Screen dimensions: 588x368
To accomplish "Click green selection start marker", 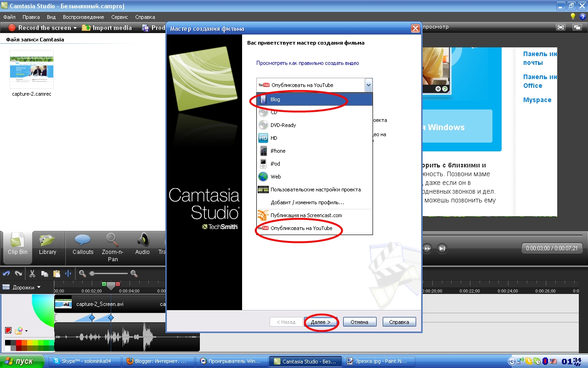I will click(104, 284).
